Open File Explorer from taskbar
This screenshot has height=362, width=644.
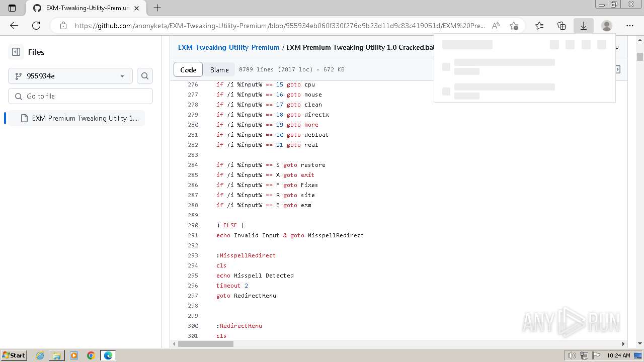point(57,355)
